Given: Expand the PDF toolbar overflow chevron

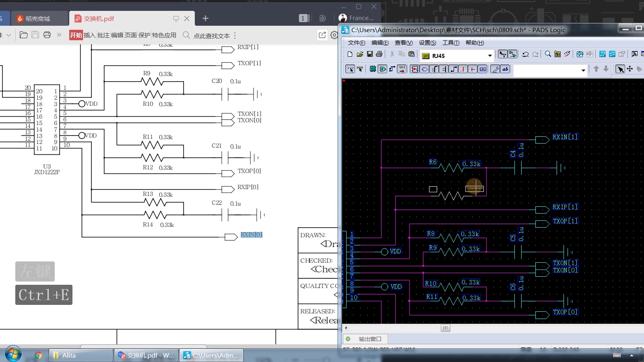Looking at the screenshot, I should pos(59,35).
